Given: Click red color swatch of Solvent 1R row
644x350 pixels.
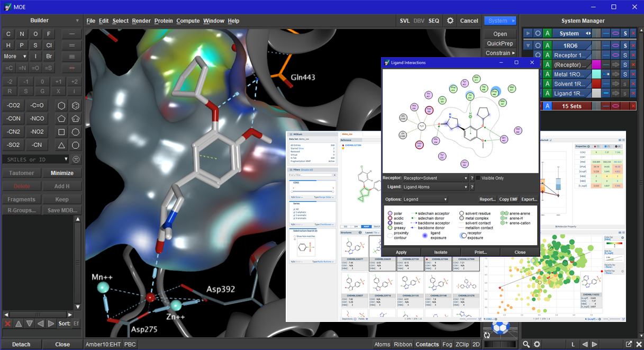Looking at the screenshot, I should [596, 84].
